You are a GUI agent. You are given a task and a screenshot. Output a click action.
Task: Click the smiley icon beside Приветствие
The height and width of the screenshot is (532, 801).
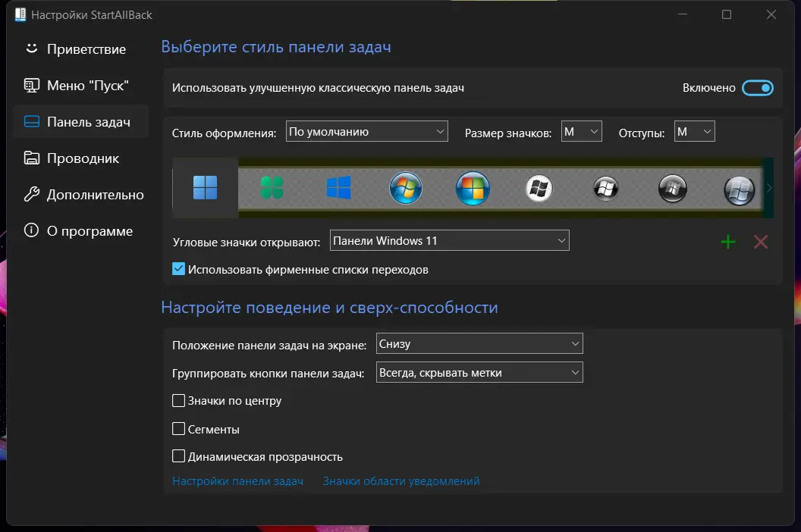32,49
